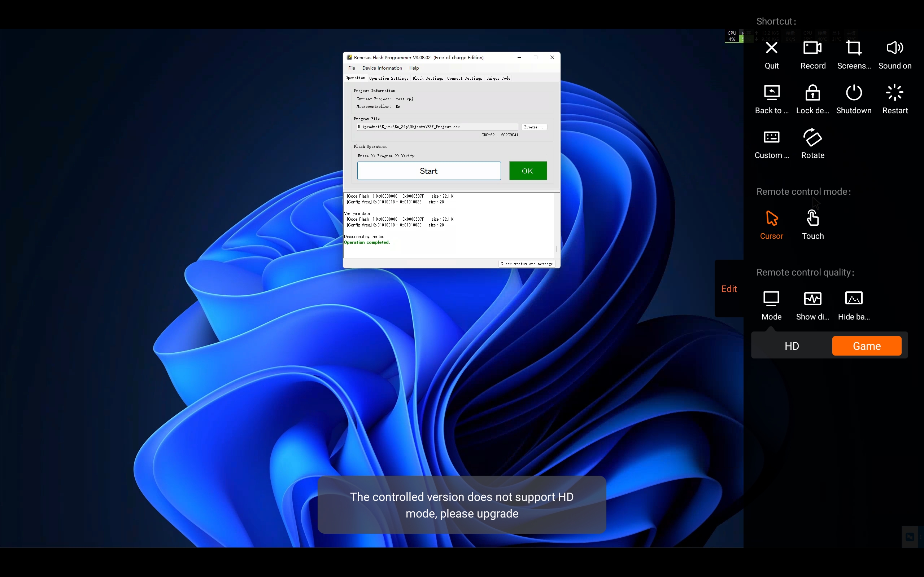
Task: Click the Start button in Flash Programmer
Action: [x=428, y=171]
